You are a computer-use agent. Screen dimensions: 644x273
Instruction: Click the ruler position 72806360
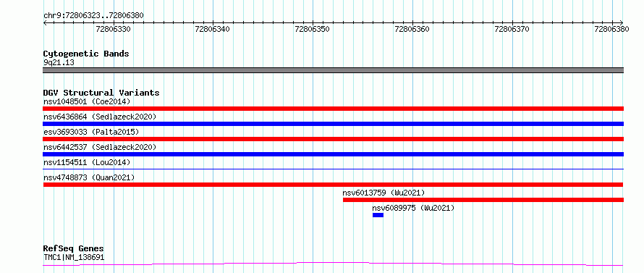click(412, 29)
